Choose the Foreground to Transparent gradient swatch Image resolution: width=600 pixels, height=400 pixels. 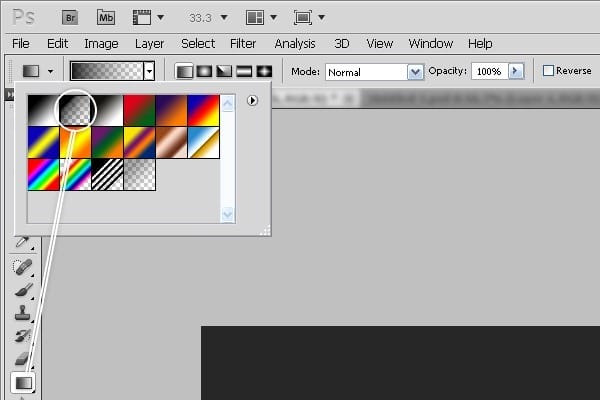click(x=75, y=110)
